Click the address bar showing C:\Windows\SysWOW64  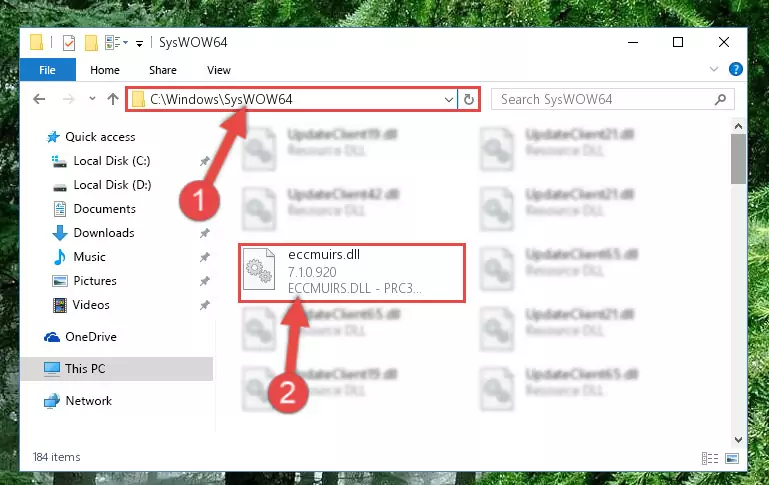coord(292,100)
